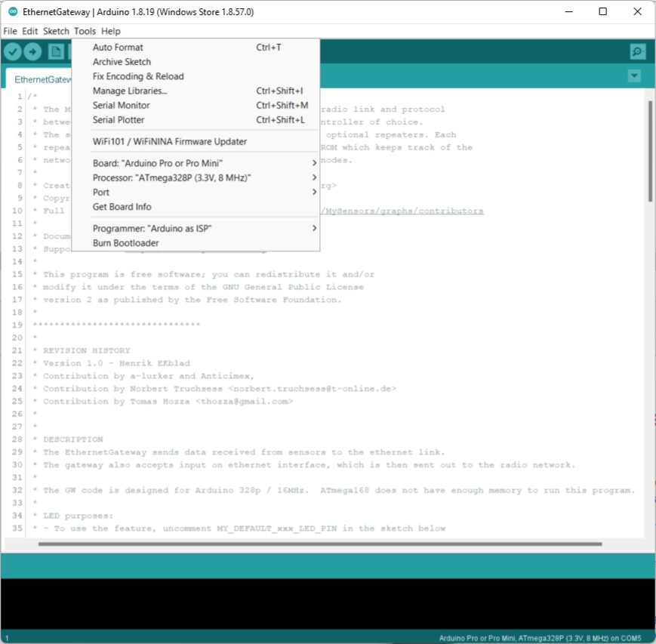Screen dimensions: 656x644
Task: Click the Verify checkmark toolbar icon
Action: tap(13, 51)
